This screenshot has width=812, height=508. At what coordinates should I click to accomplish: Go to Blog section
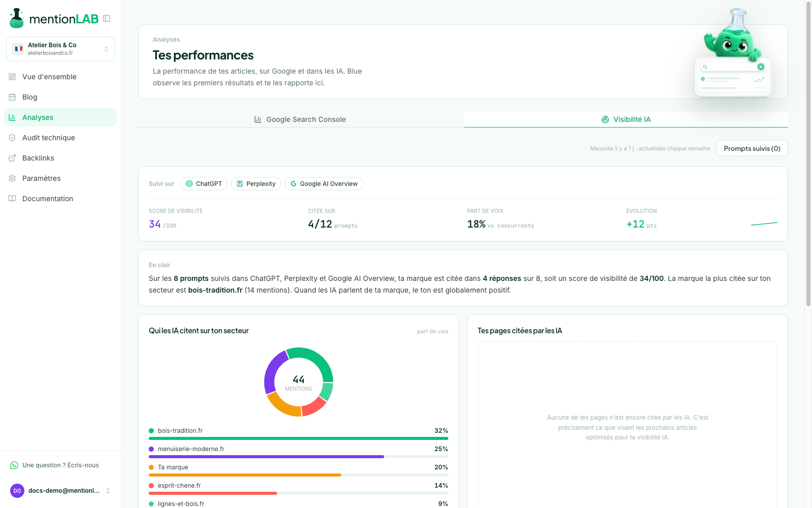point(60,97)
